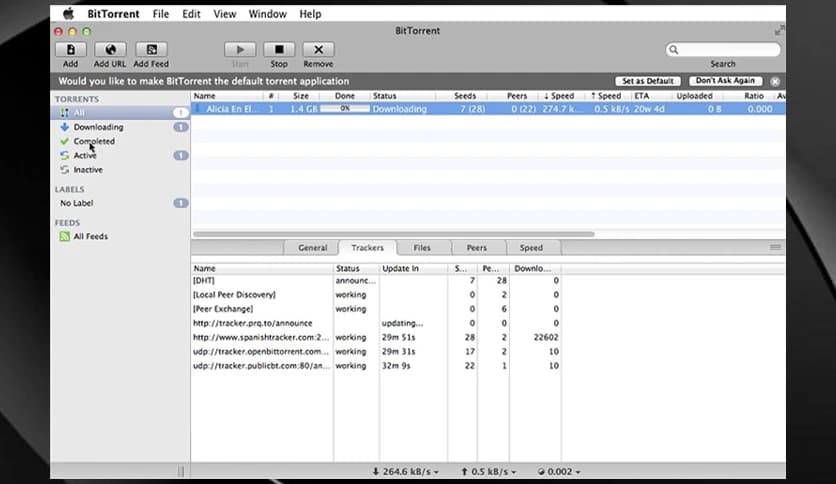Viewport: 836px width, 484px height.
Task: Switch to the Trackers tab
Action: pyautogui.click(x=367, y=248)
